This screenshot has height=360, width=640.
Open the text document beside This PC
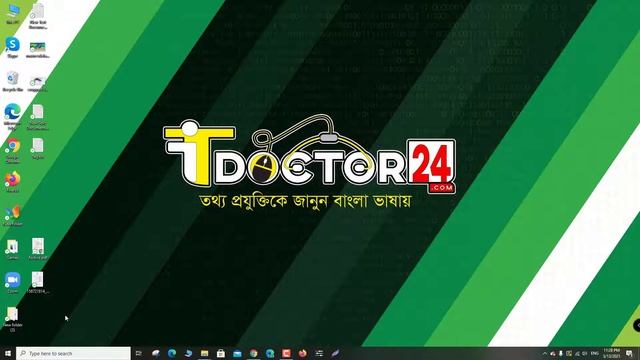click(x=38, y=16)
